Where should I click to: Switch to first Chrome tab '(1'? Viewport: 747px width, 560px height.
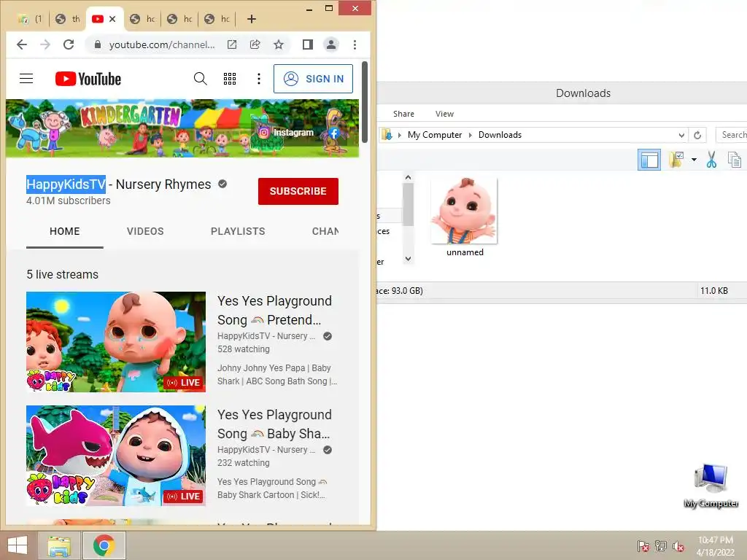pos(29,19)
